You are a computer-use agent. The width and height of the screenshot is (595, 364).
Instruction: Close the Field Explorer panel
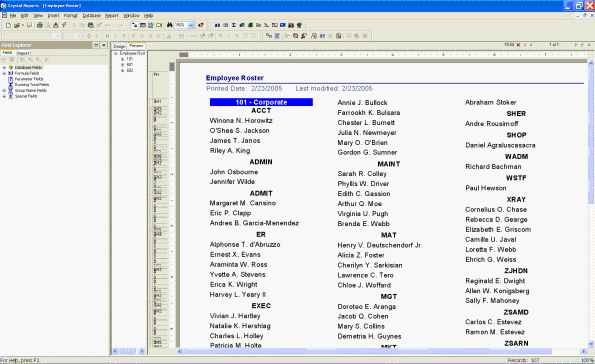point(104,45)
